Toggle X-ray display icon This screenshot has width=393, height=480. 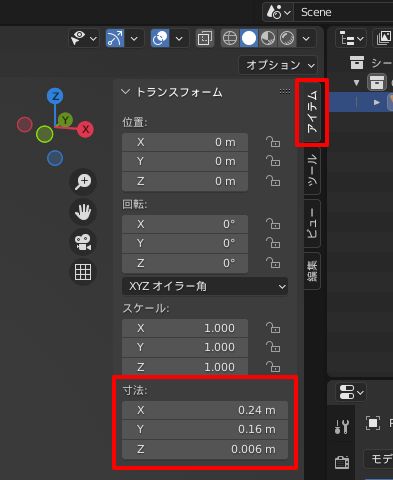pos(204,38)
